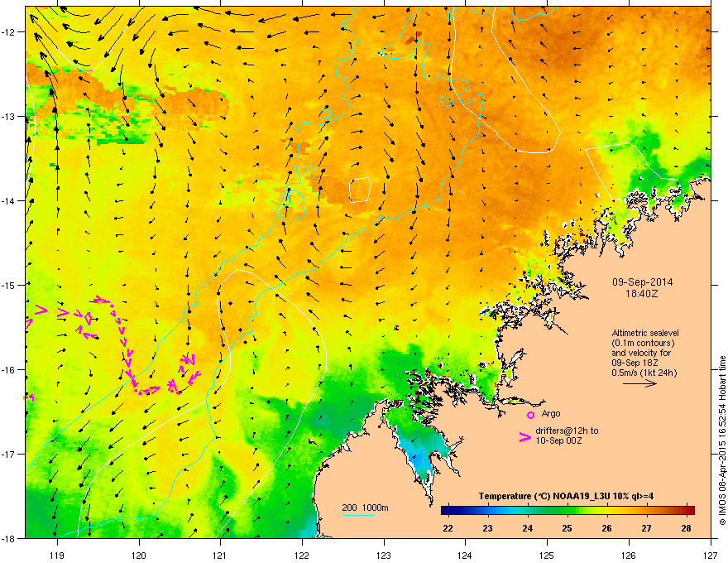Click the white closed contour near 122.7E 14S

[360, 190]
